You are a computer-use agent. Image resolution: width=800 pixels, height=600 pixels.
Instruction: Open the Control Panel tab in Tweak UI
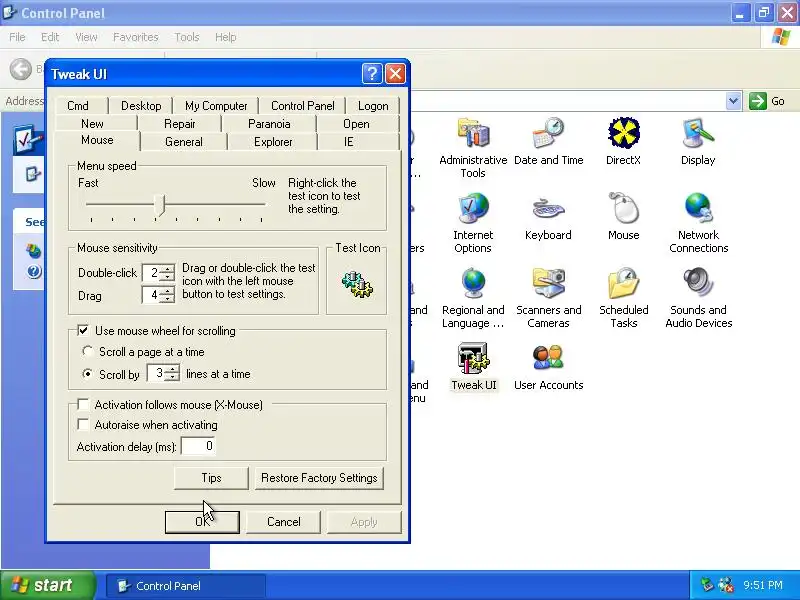click(303, 106)
